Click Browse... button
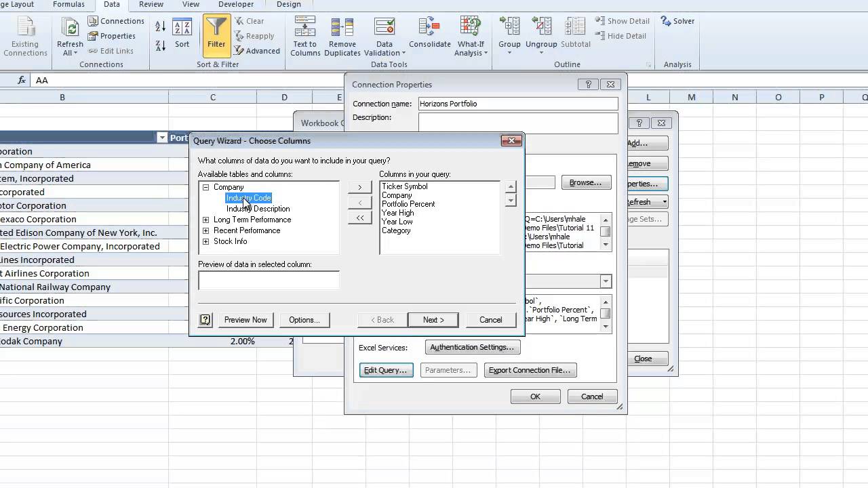The image size is (868, 488). click(585, 183)
